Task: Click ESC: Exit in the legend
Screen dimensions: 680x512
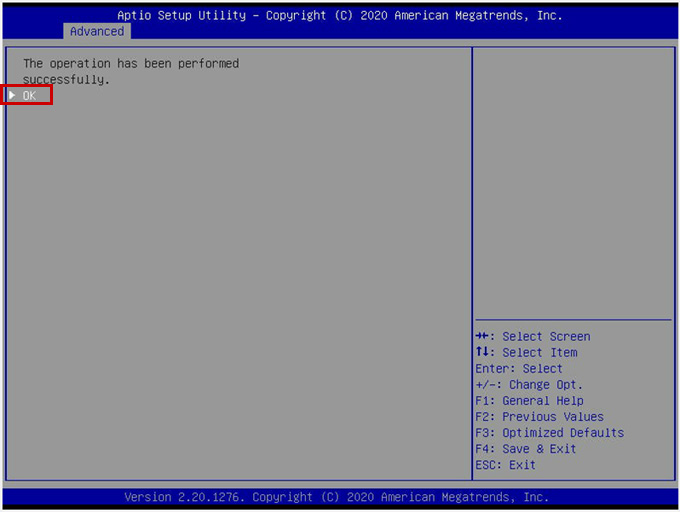Action: (x=505, y=465)
